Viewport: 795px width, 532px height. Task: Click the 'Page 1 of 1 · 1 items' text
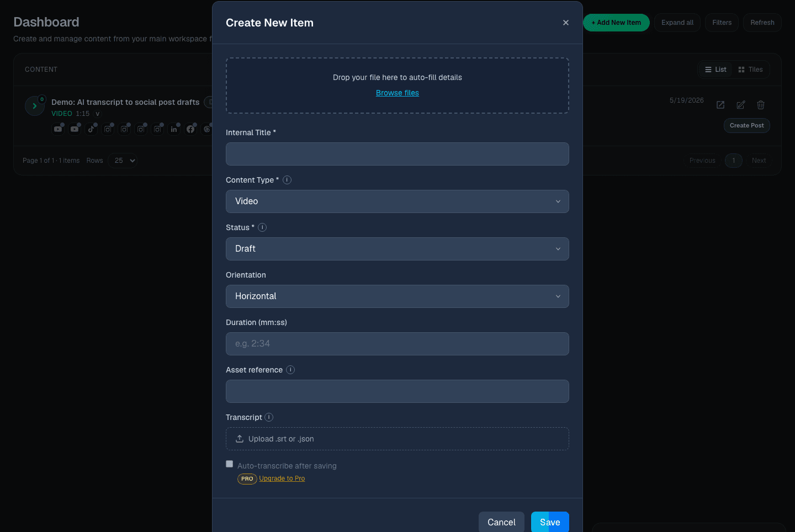point(51,161)
